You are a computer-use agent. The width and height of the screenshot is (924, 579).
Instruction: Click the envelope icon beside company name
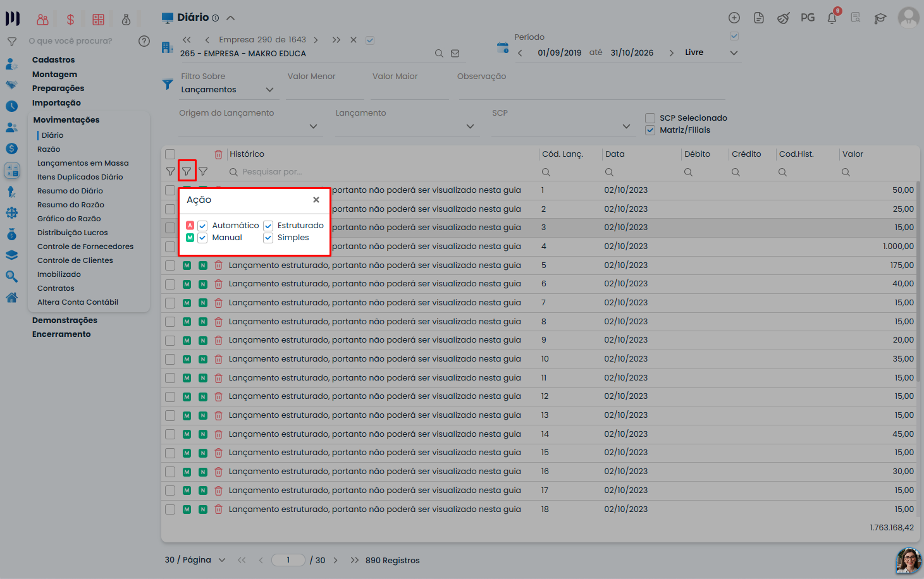455,54
